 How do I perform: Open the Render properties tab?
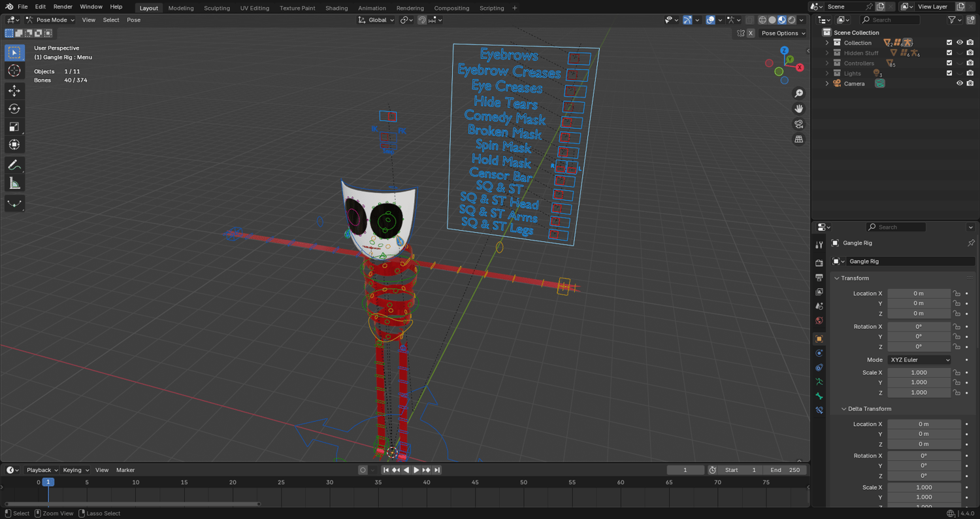coord(819,263)
